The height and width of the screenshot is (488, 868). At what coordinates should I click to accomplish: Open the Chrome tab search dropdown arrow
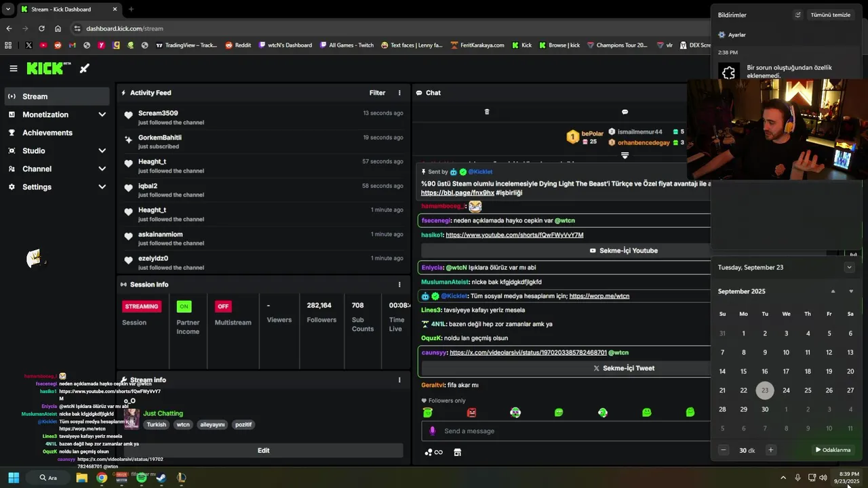(x=8, y=9)
